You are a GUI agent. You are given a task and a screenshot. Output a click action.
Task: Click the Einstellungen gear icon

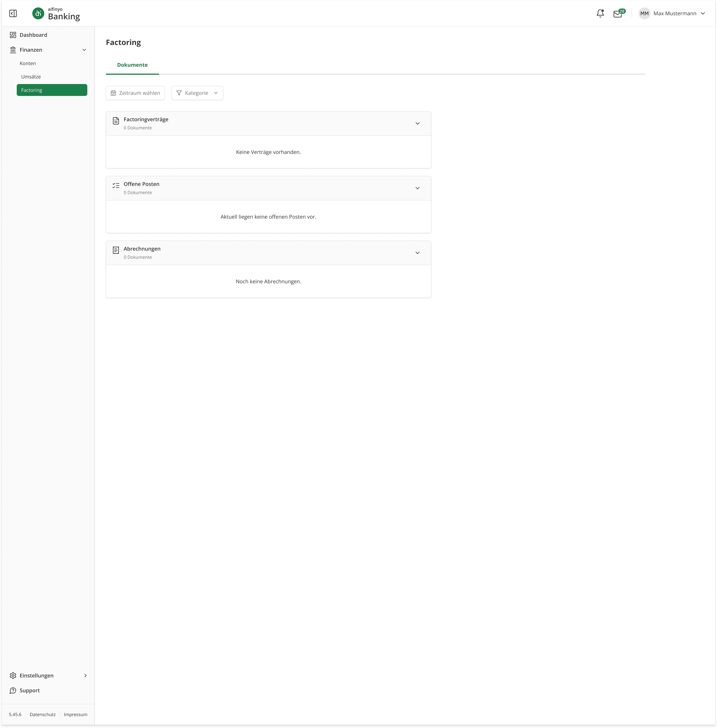(x=13, y=676)
